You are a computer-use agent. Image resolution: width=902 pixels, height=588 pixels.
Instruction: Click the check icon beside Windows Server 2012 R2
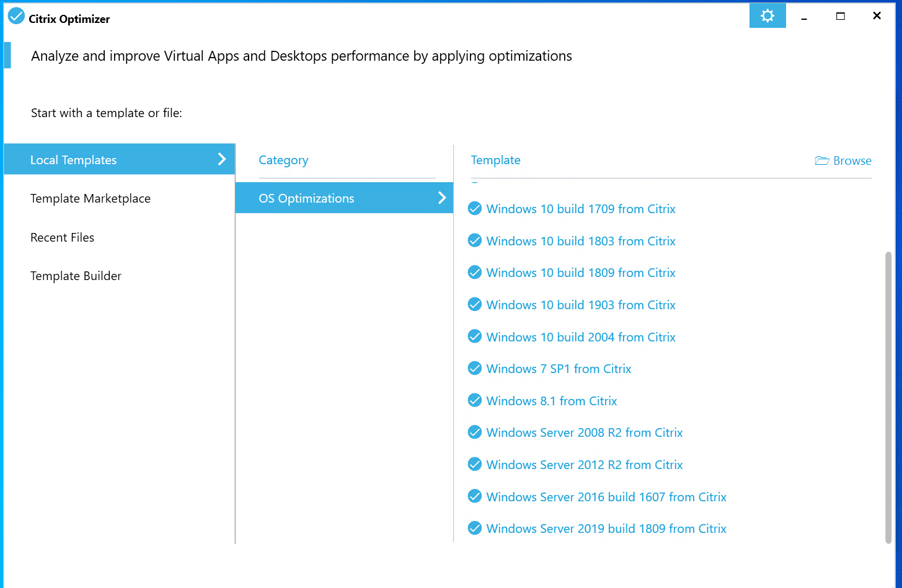(x=475, y=465)
